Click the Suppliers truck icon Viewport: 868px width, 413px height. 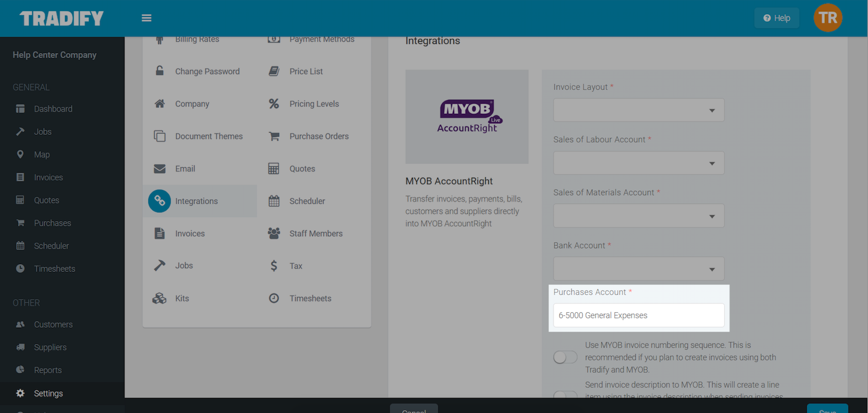[x=20, y=347]
